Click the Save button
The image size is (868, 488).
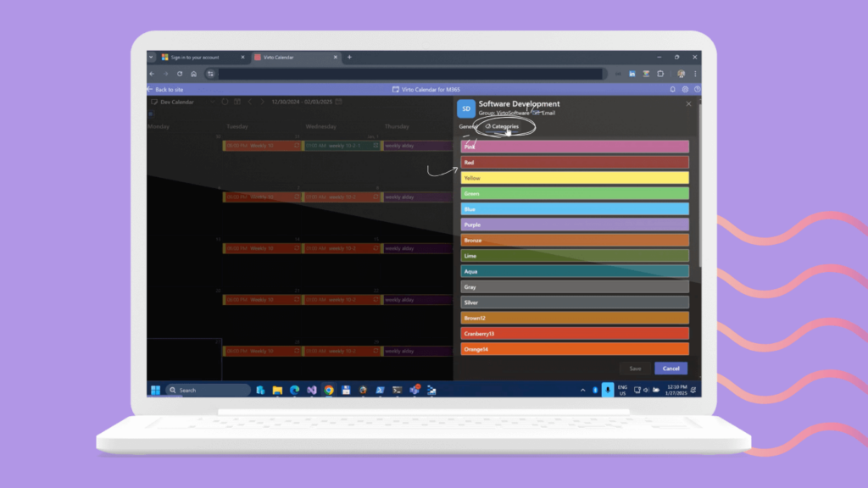tap(635, 369)
